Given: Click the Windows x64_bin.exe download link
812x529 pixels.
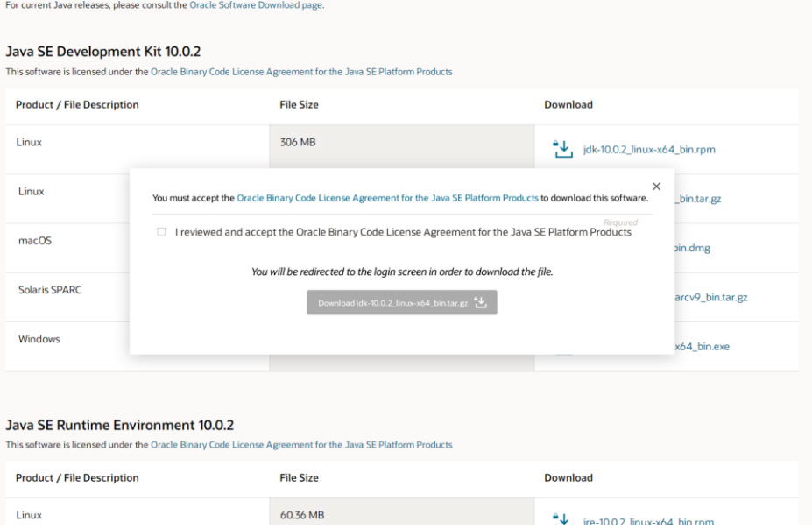Looking at the screenshot, I should 702,346.
